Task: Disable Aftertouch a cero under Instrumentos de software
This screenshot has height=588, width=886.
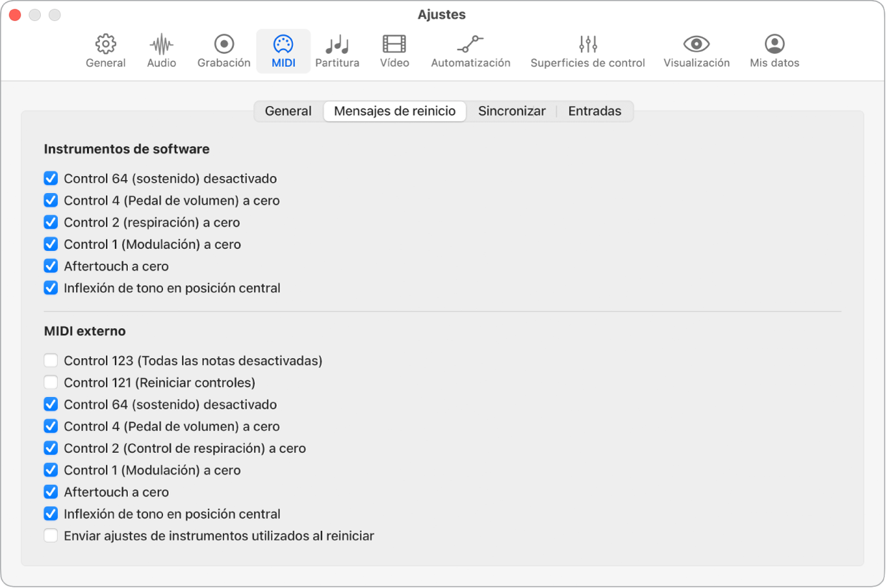Action: pos(51,266)
